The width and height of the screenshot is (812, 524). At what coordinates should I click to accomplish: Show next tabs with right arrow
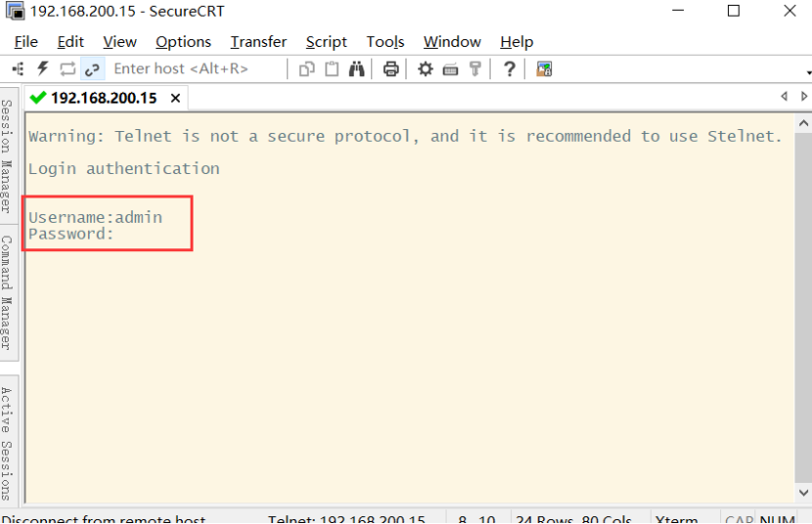tap(804, 97)
